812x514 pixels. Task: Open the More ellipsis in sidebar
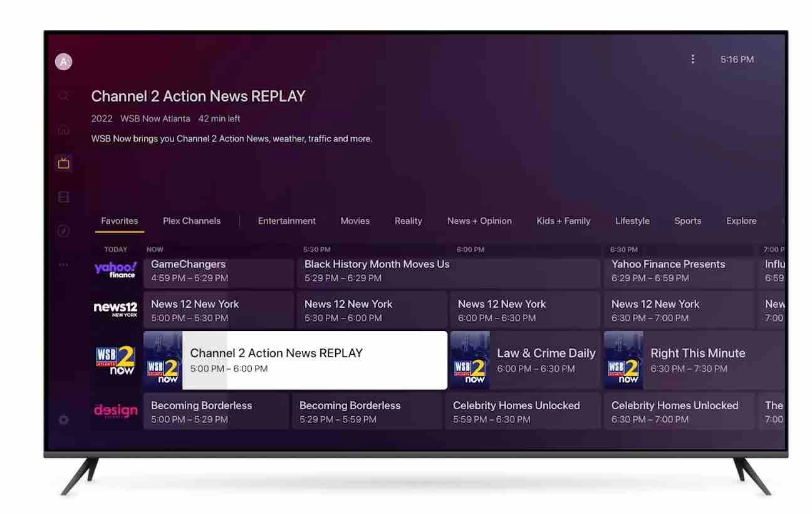[x=63, y=265]
